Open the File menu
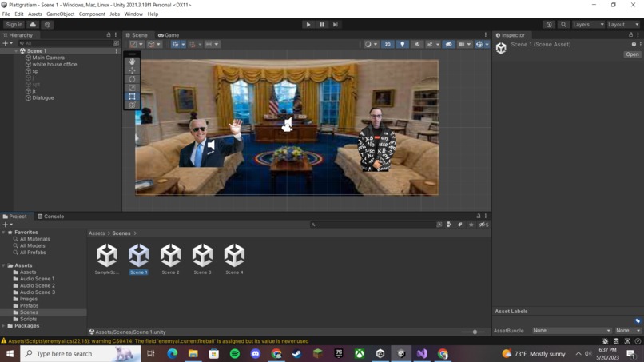 coord(6,14)
